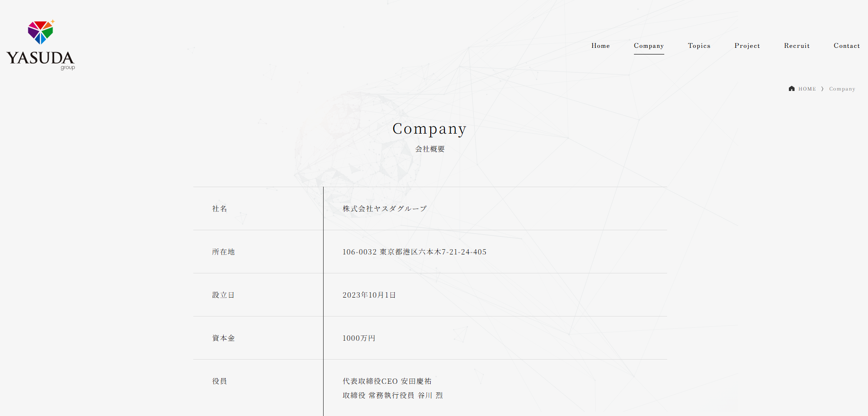Screen dimensions: 868x416
Task: Click the HOME breadcrumb link
Action: (x=807, y=89)
